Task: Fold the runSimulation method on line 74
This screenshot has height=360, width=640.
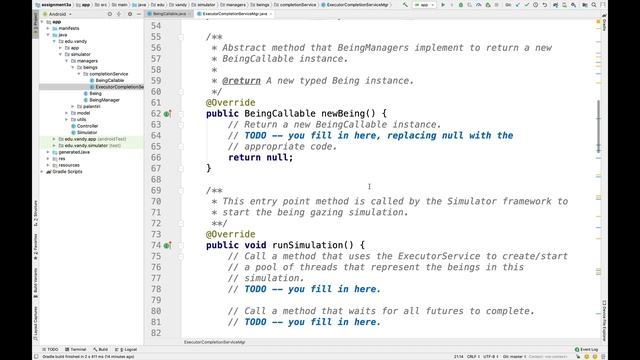Action: click(x=181, y=245)
